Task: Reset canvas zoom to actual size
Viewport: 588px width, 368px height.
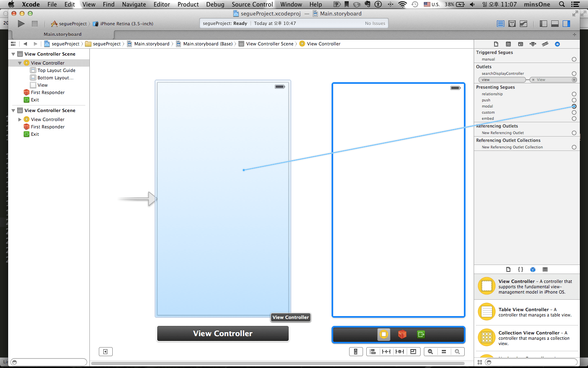Action: click(x=444, y=352)
